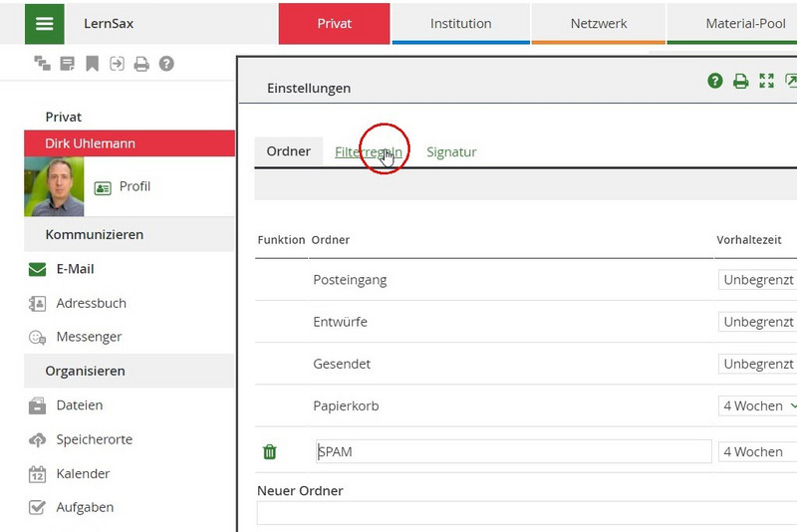Open the overlapping windows icon in left toolbar
The width and height of the screenshot is (797, 532).
(x=42, y=64)
